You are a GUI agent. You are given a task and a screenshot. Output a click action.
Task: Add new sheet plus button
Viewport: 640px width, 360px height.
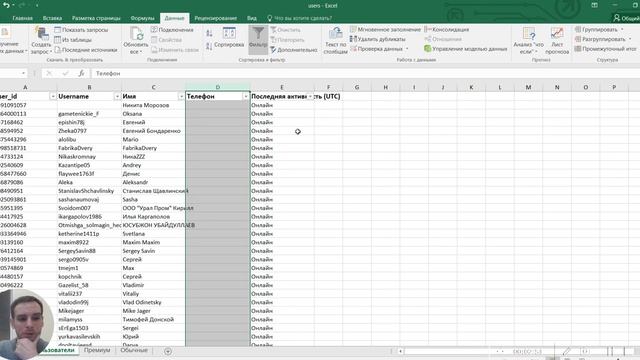168,351
